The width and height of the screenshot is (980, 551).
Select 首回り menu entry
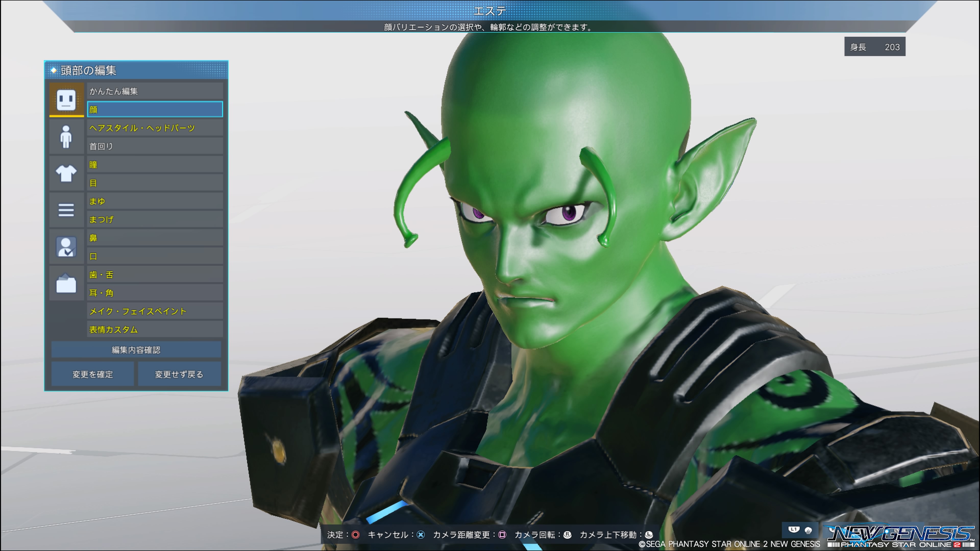155,146
